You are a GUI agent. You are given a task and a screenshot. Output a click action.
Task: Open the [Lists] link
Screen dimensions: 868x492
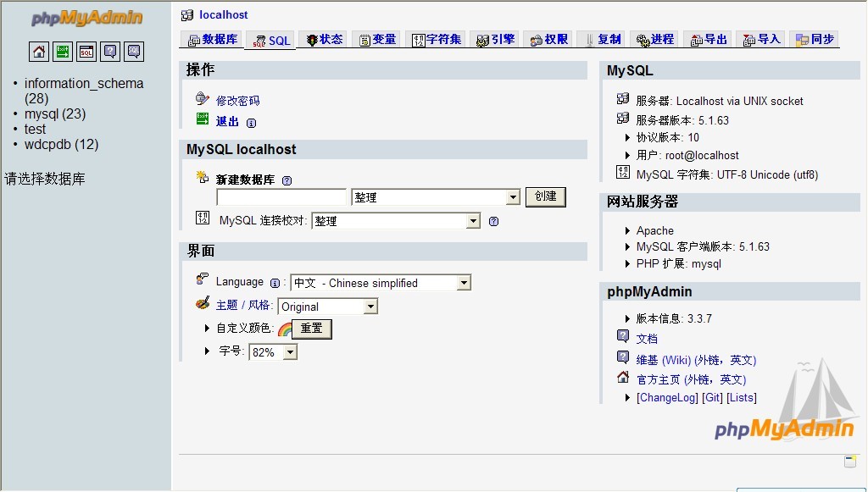point(741,397)
